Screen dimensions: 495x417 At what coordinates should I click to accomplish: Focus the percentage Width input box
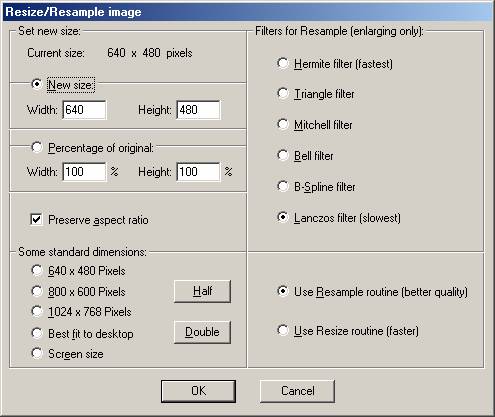84,172
